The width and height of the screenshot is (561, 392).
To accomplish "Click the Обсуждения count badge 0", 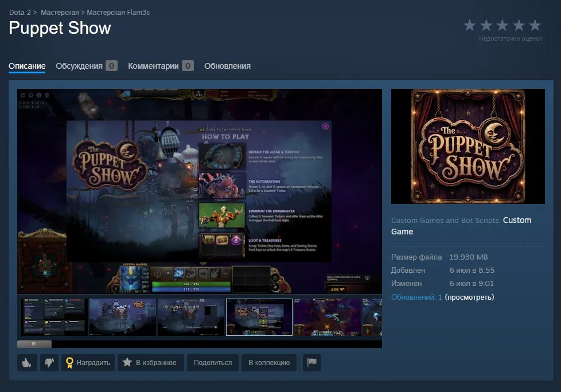I will click(112, 66).
